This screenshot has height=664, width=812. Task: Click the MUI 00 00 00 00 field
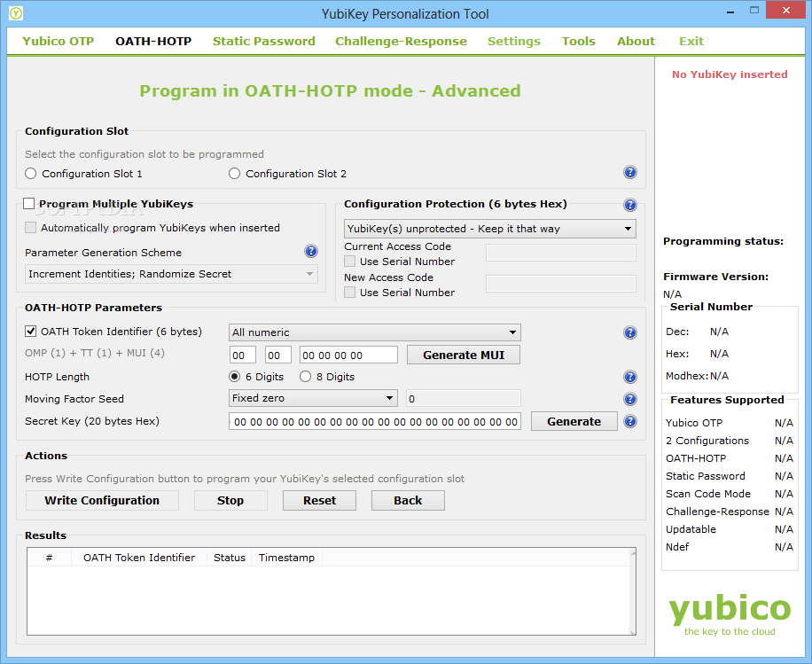pyautogui.click(x=348, y=355)
